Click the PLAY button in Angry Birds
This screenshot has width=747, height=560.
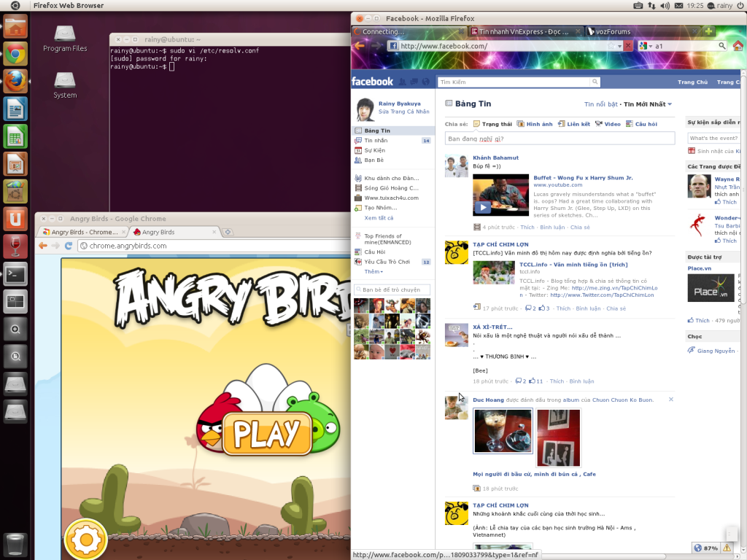coord(267,433)
